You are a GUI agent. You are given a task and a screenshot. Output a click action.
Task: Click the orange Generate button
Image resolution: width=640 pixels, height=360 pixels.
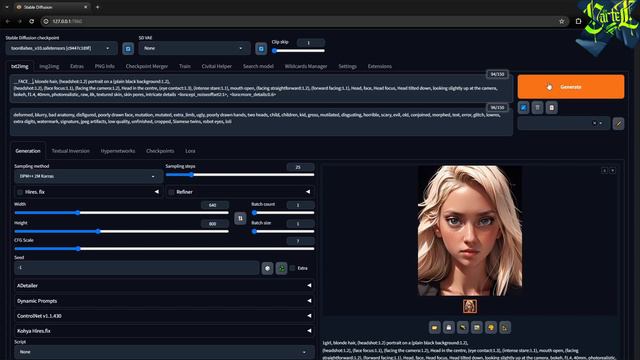click(x=571, y=87)
